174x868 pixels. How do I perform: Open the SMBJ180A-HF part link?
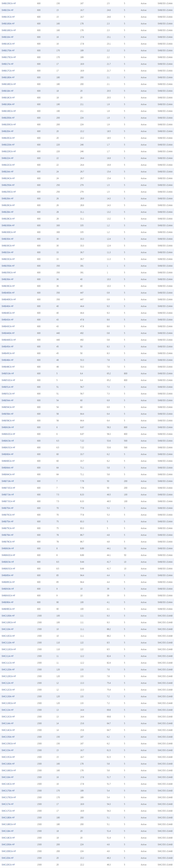pyautogui.click(x=8, y=77)
